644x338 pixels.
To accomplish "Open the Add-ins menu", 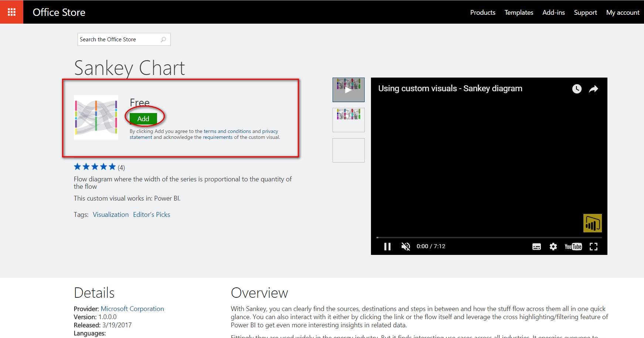I will click(553, 12).
